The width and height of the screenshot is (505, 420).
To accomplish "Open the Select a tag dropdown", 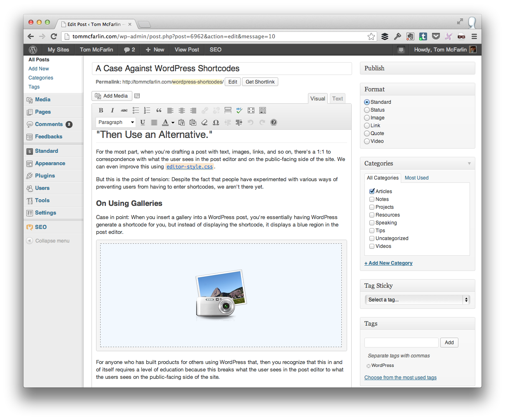I will click(417, 300).
